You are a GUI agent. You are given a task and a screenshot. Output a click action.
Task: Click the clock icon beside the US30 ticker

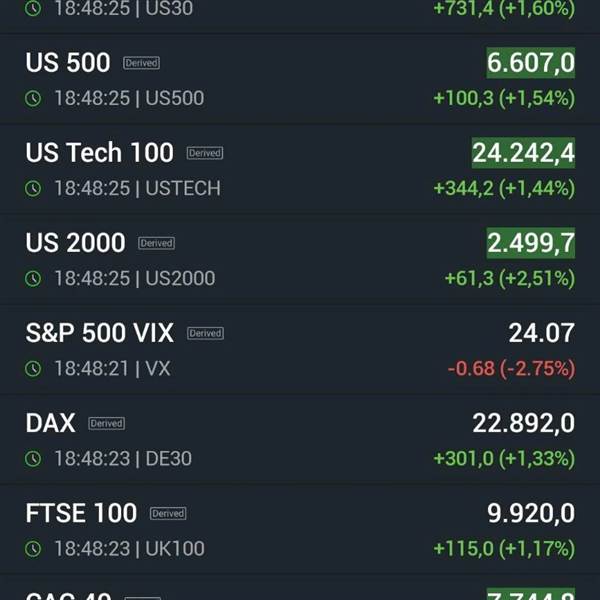(x=33, y=8)
